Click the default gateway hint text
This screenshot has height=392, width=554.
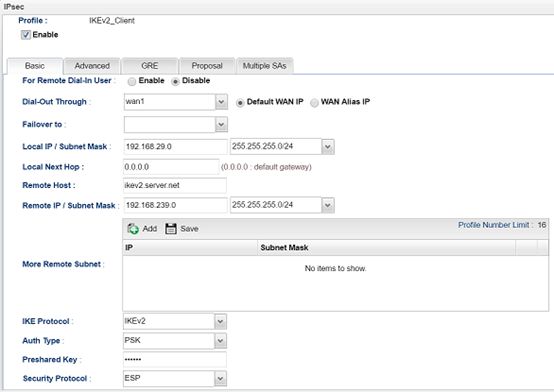point(266,167)
